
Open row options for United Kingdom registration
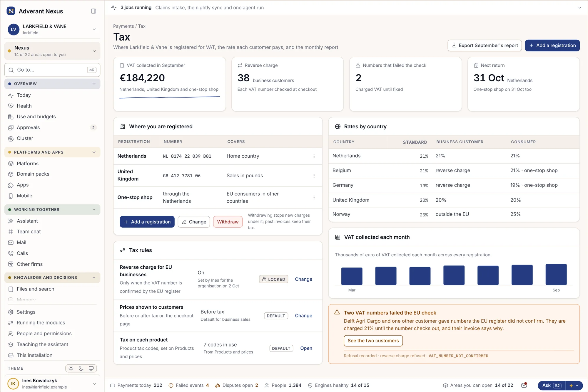click(x=314, y=176)
